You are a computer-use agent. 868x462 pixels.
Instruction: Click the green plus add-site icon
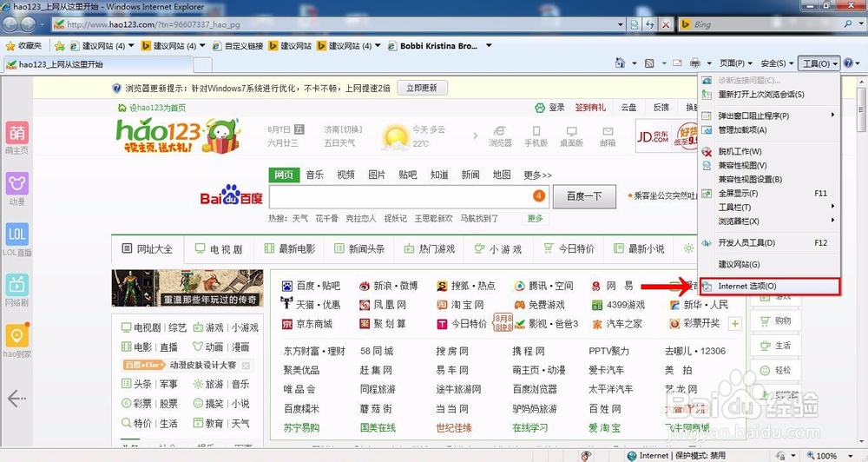click(735, 324)
